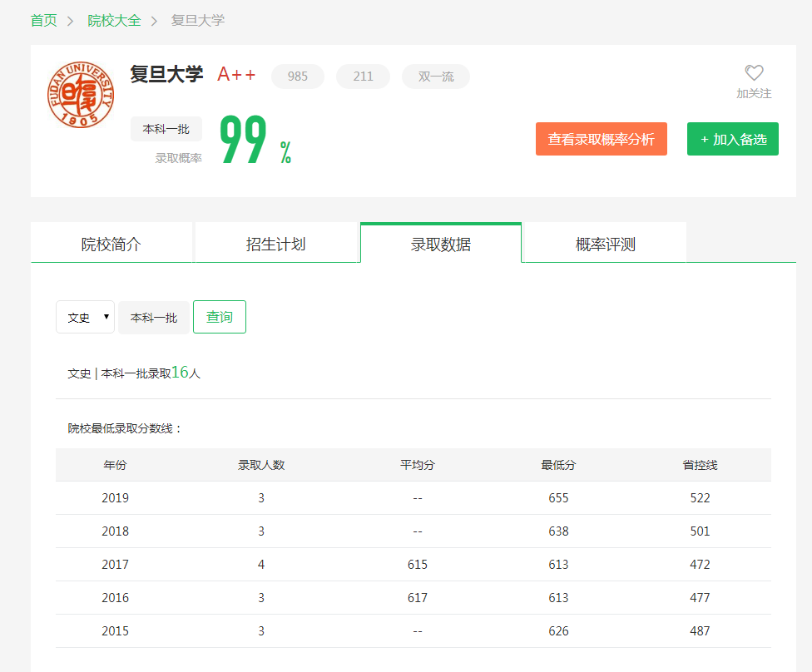
Task: Click the 522 provincial control line
Action: click(x=700, y=498)
